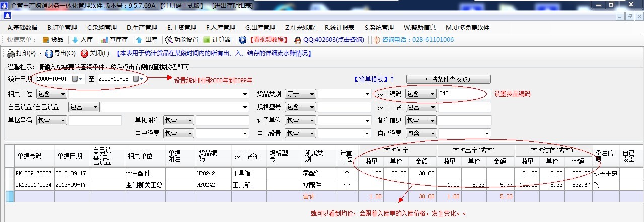This screenshot has width=644, height=222.
Task: Expand 货品类别 operator dropdown showing 等于
Action: (x=312, y=94)
